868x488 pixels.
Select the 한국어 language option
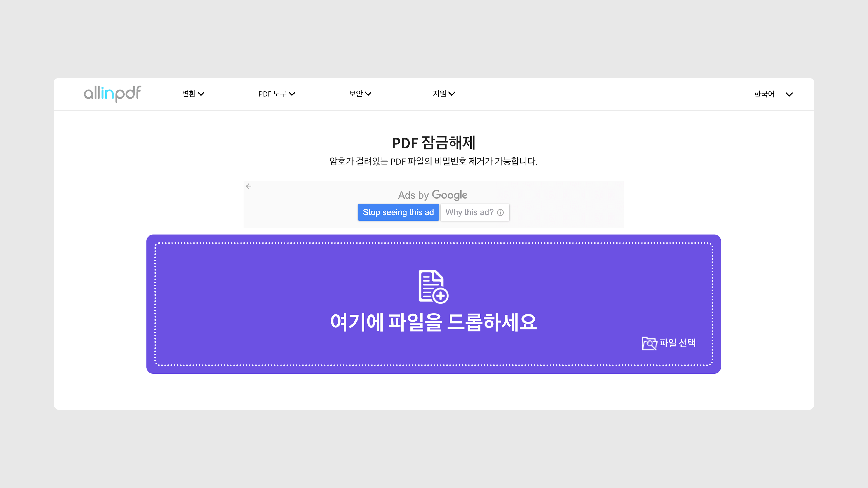click(764, 94)
